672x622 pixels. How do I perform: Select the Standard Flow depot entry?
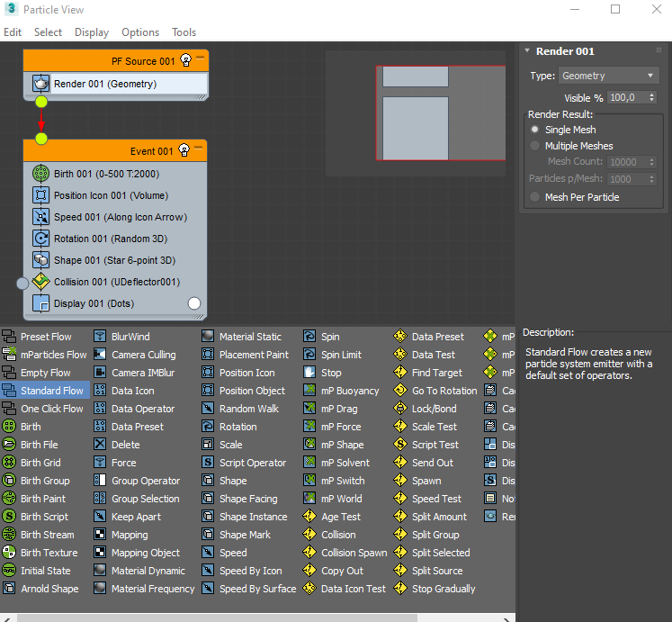[x=45, y=391]
